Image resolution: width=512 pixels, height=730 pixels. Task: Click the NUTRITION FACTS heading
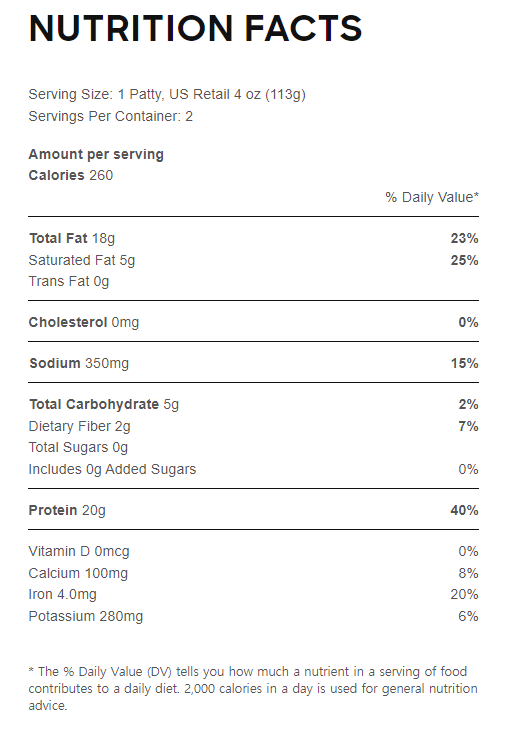195,28
